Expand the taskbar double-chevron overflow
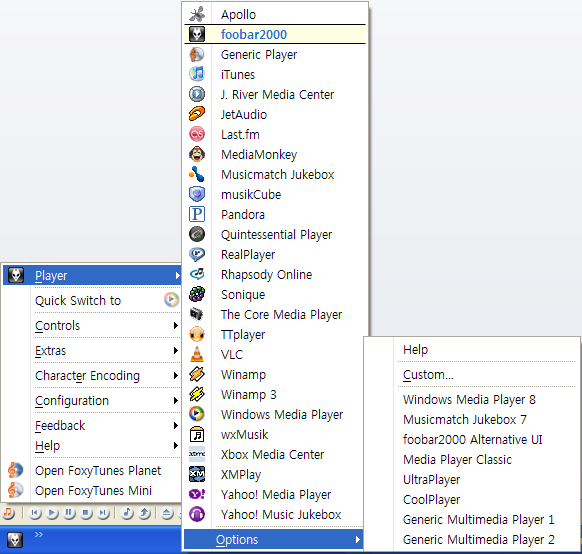 coord(39,534)
